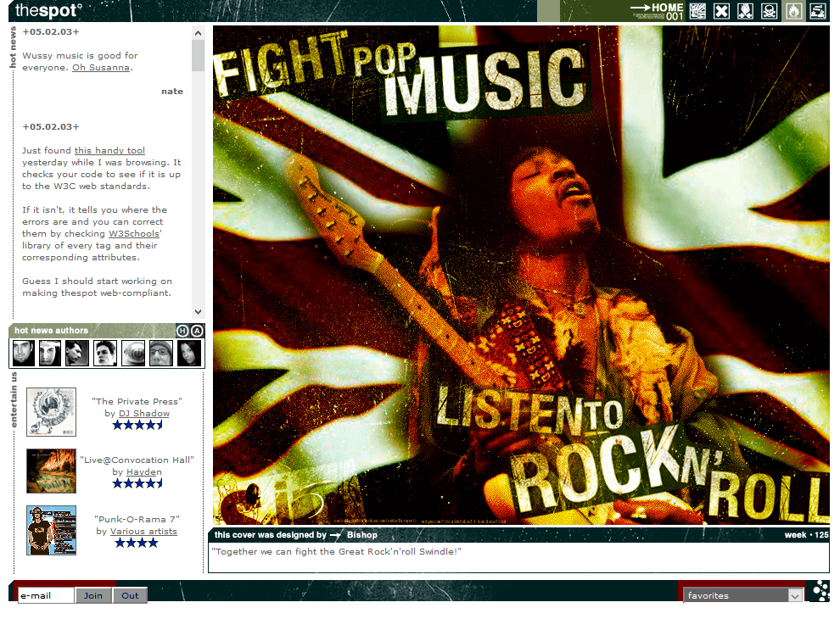
Task: Click the hot news scrollbar thumb
Action: [199, 56]
